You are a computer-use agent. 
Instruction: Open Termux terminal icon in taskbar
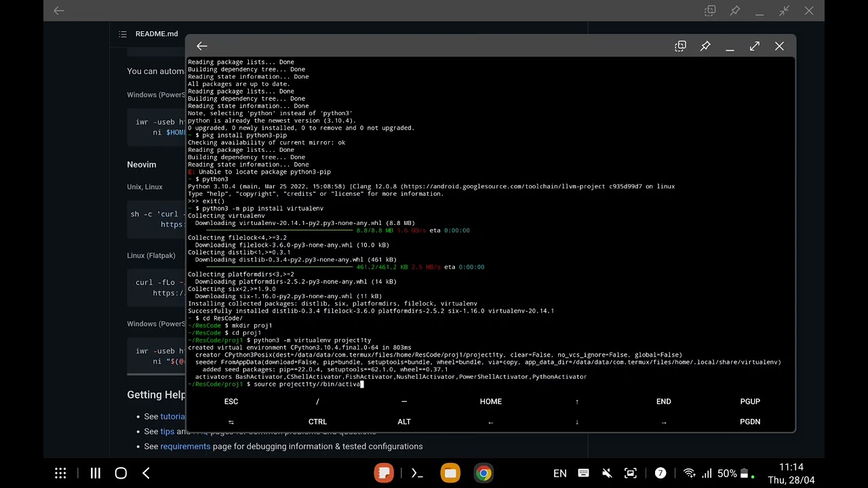point(417,473)
